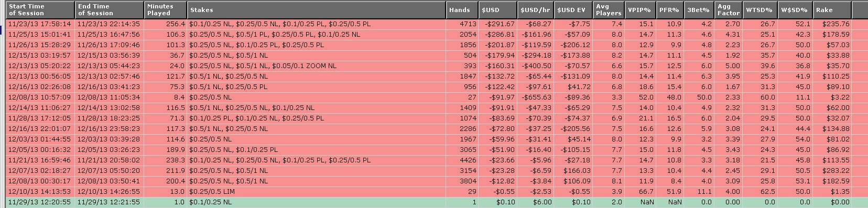Sort sessions by Stakes column
The height and width of the screenshot is (208, 868).
pos(316,9)
